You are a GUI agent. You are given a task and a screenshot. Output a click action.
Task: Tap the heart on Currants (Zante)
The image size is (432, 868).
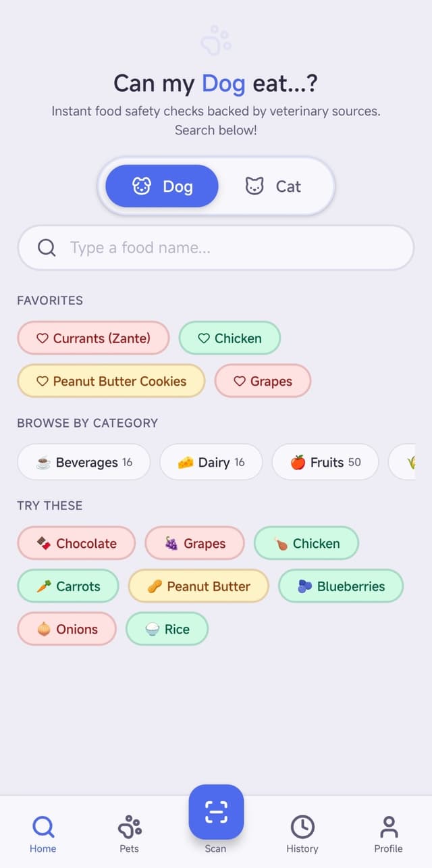click(x=43, y=338)
